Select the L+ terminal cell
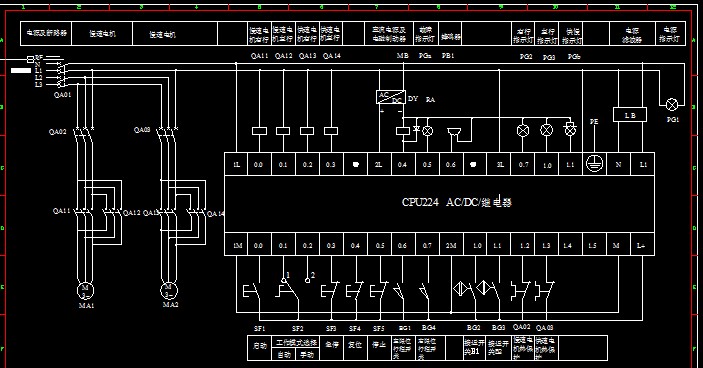The width and height of the screenshot is (703, 368). [x=641, y=245]
